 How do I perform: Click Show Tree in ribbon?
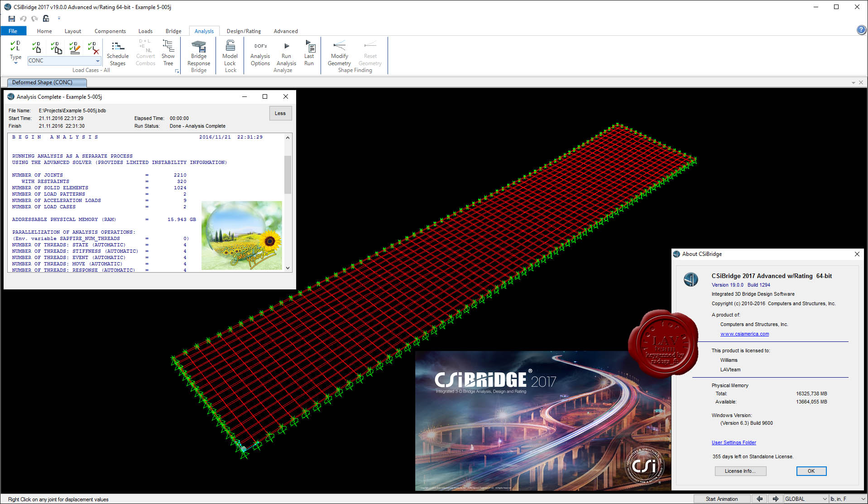pyautogui.click(x=168, y=53)
